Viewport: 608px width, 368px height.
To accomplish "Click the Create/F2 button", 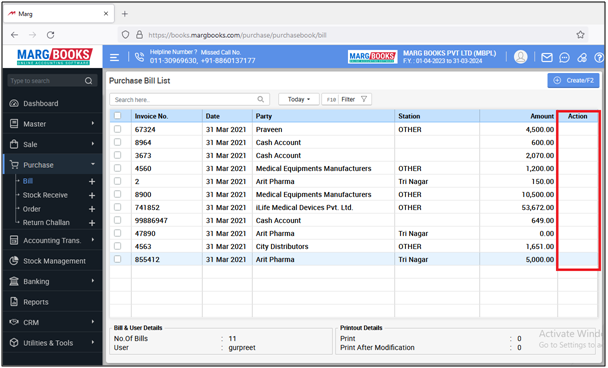I will point(573,80).
